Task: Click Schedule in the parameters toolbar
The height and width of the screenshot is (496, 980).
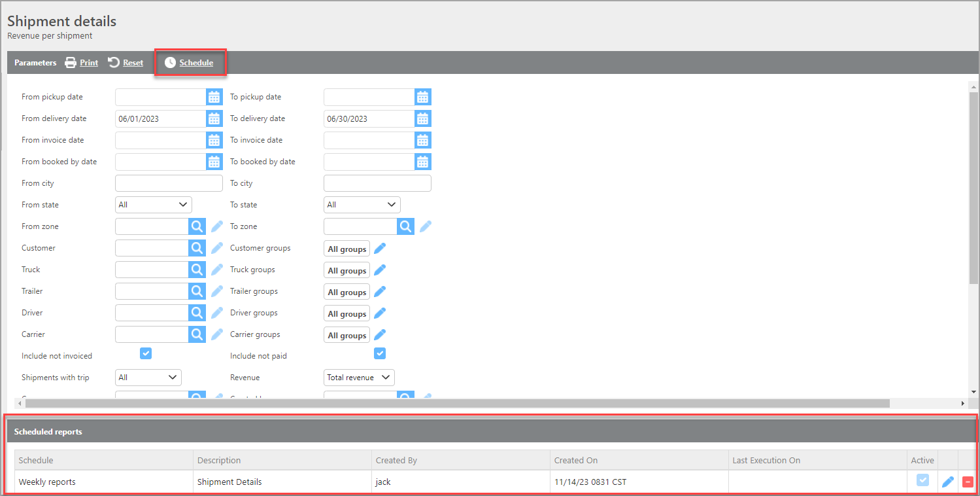Action: 189,63
